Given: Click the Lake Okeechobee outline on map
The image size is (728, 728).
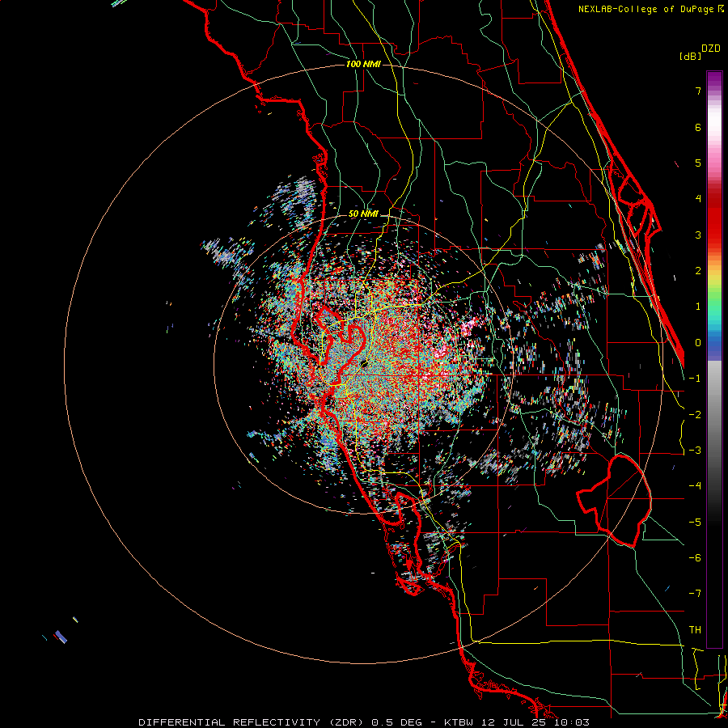Looking at the screenshot, I should coord(614,501).
